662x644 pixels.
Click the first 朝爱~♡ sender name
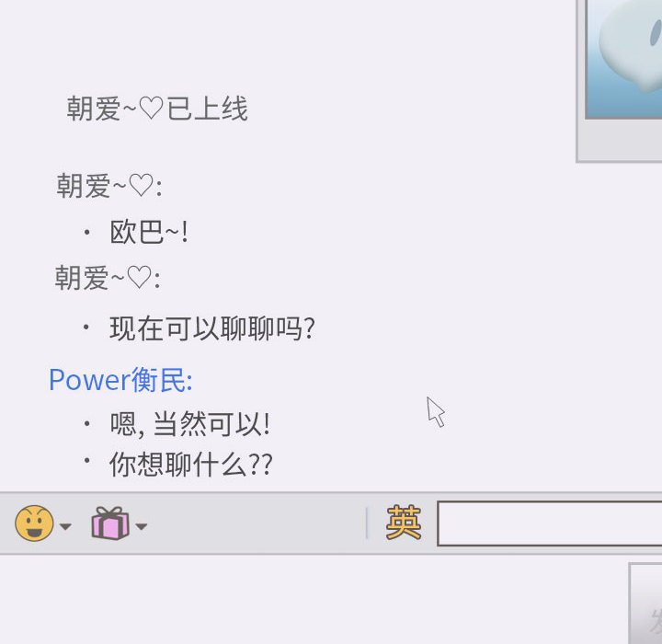point(108,186)
